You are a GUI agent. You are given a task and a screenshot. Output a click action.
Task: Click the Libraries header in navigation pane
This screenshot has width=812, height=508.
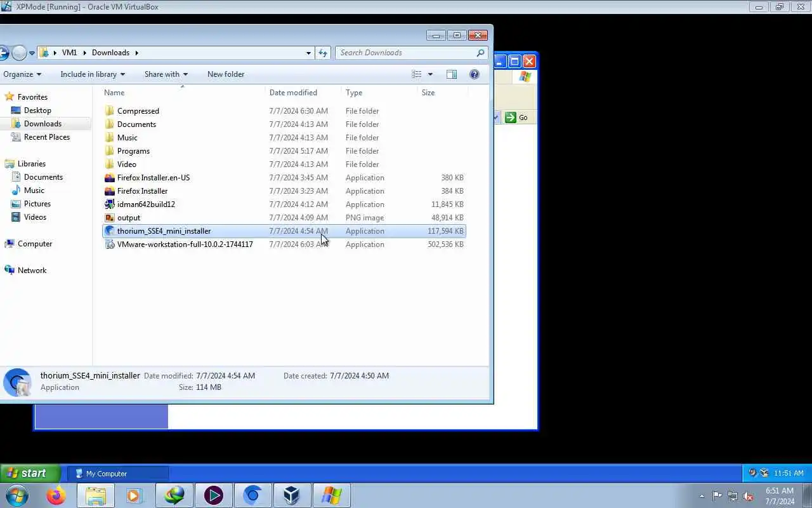pos(31,164)
